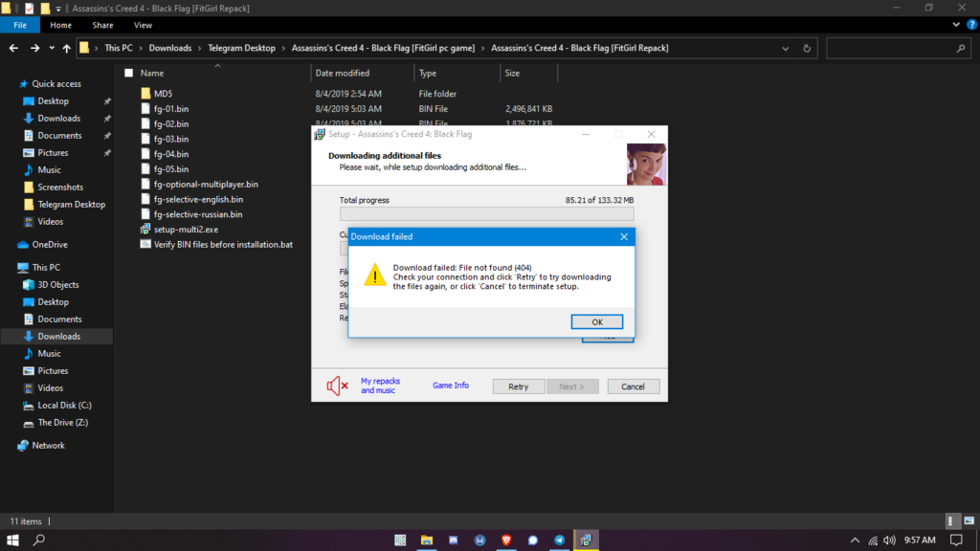The image size is (980, 551).
Task: Refresh the current folder
Action: pos(806,48)
